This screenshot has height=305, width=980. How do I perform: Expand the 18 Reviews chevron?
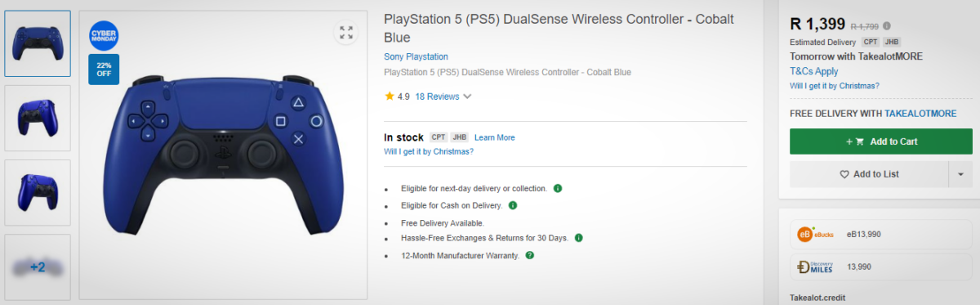(467, 96)
